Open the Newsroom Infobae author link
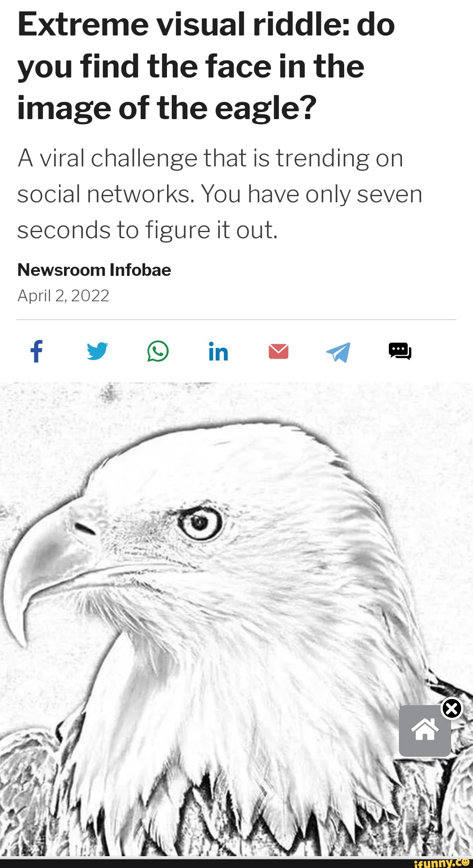The width and height of the screenshot is (473, 868). 94,270
